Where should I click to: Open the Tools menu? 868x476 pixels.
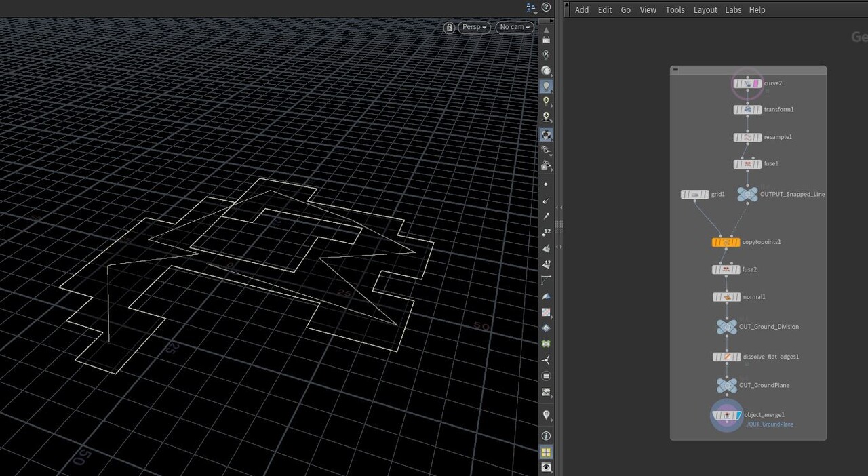(675, 9)
